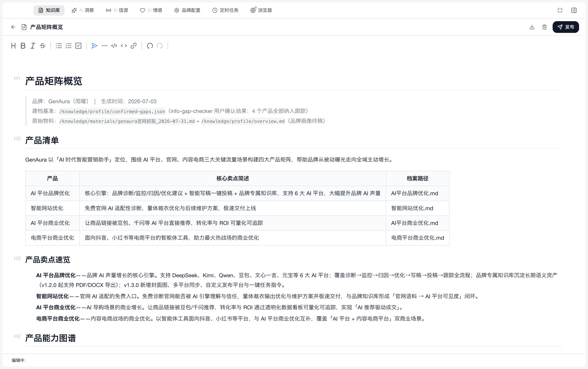Insert a code block
Viewport: 588px width, 369px height.
(114, 46)
